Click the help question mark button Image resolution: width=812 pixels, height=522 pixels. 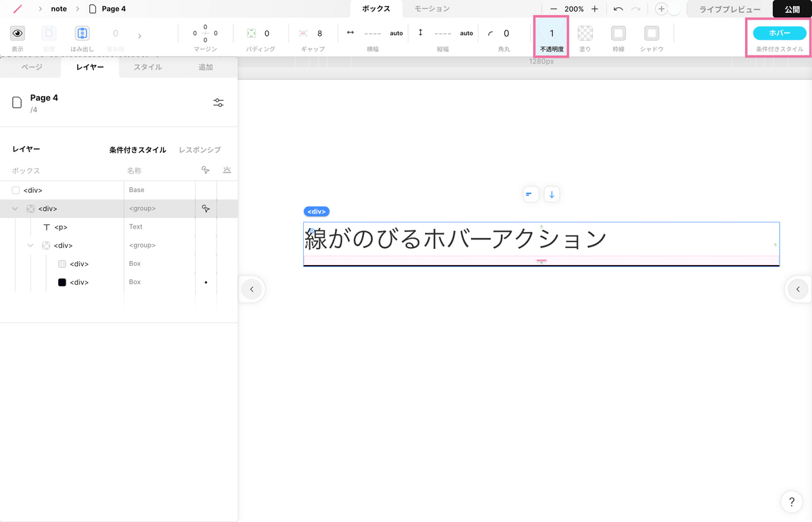[x=792, y=502]
